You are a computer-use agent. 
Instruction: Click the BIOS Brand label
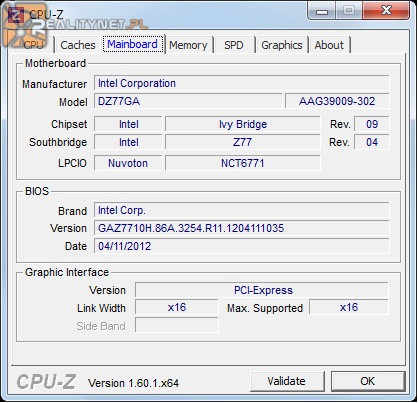coord(72,211)
